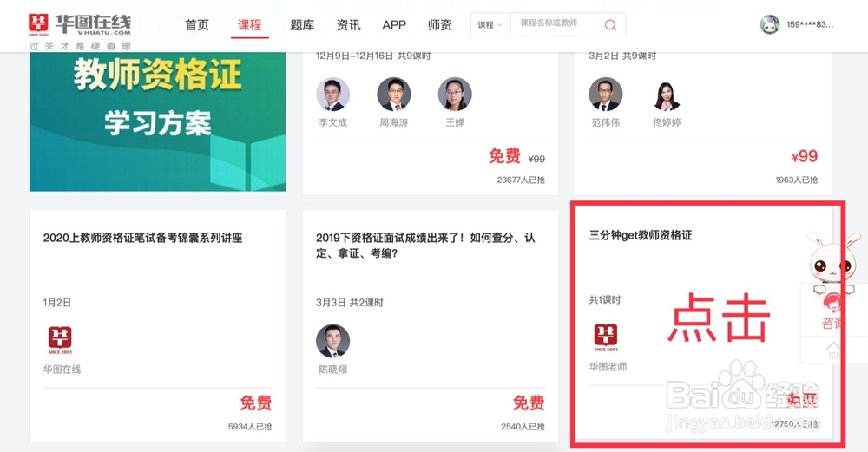The width and height of the screenshot is (868, 452).
Task: Click the 5934人已抢 count
Action: 250,427
